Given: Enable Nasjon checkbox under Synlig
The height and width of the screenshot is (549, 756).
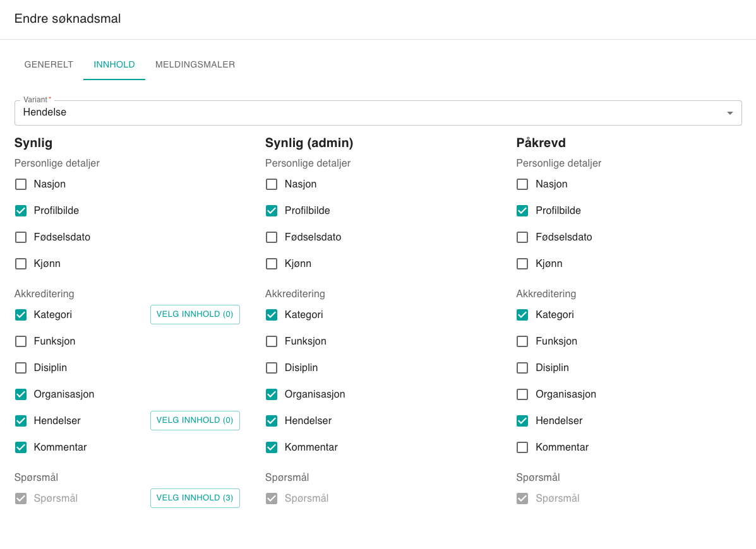Looking at the screenshot, I should [21, 184].
